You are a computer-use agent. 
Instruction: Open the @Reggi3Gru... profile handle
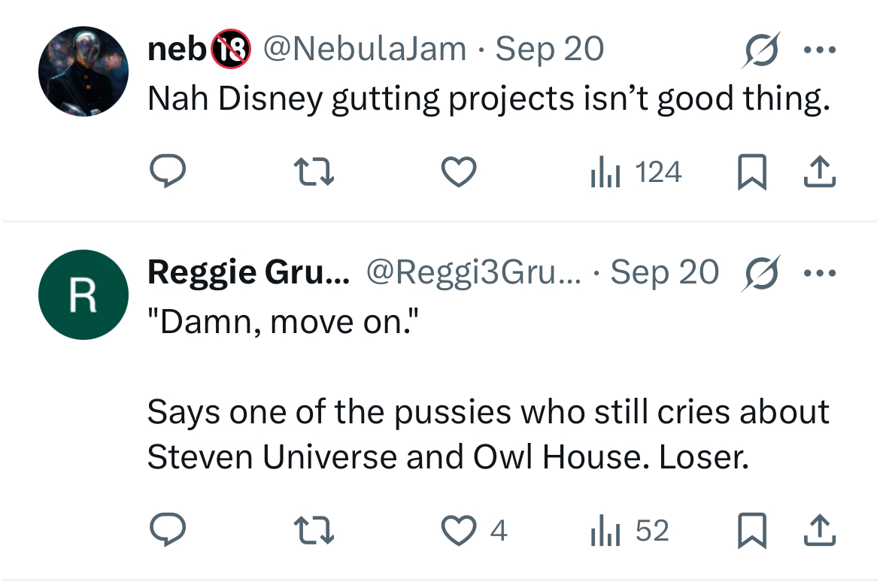pos(475,273)
